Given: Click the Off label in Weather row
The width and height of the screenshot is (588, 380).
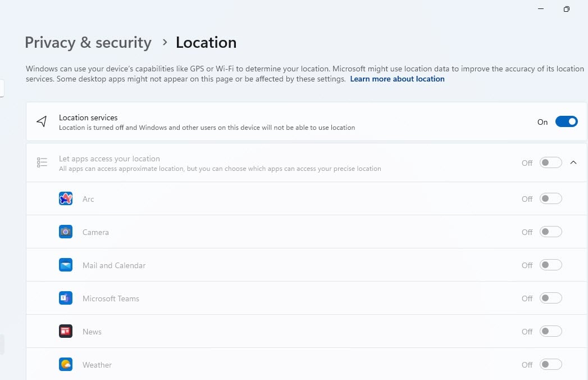Looking at the screenshot, I should tap(527, 365).
